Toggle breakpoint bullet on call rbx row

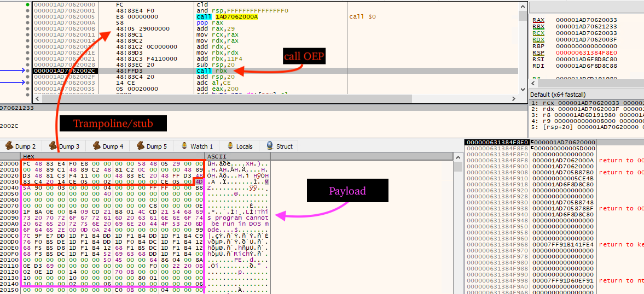27,70
